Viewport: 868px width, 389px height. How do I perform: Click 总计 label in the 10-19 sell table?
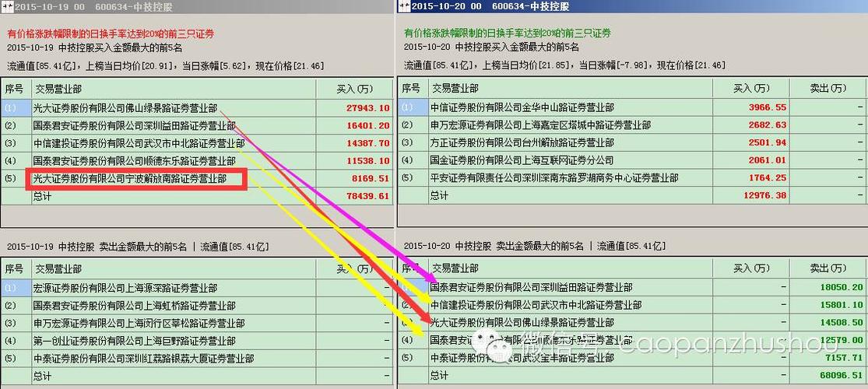click(43, 377)
